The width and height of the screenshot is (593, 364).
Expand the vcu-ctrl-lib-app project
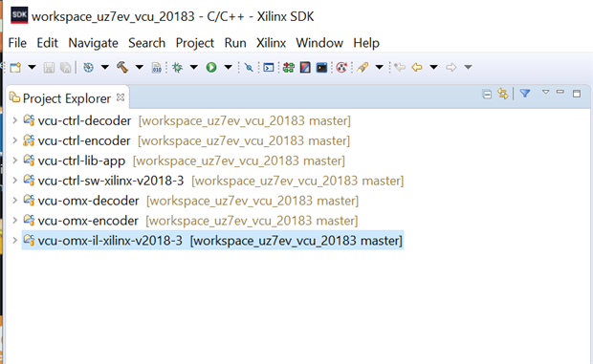[14, 161]
